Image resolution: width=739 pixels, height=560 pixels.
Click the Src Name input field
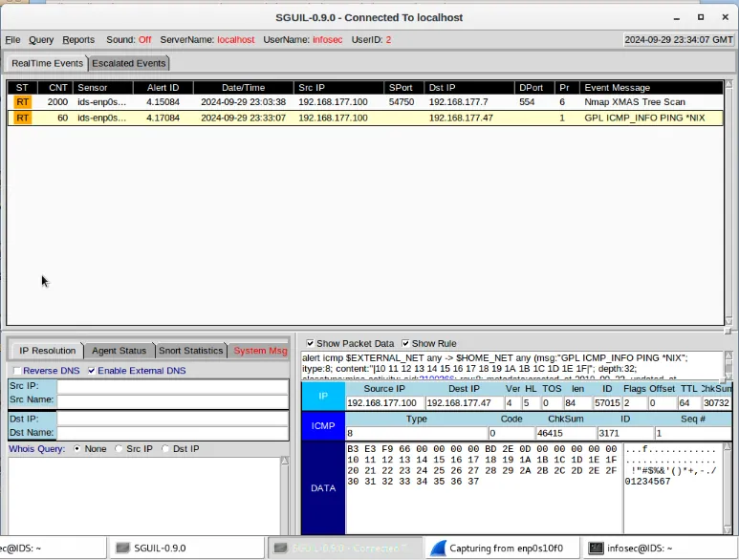coord(172,400)
